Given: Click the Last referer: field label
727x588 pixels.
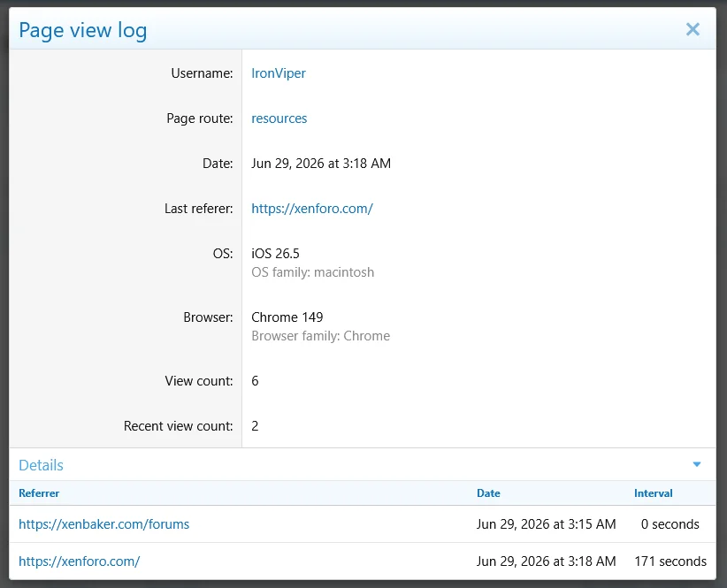Looking at the screenshot, I should (x=198, y=209).
